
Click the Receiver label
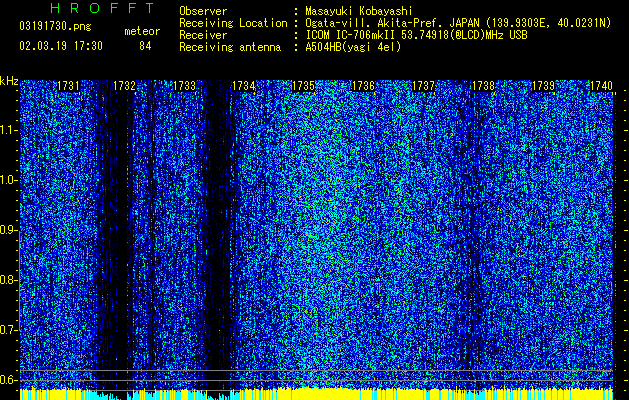coord(203,35)
